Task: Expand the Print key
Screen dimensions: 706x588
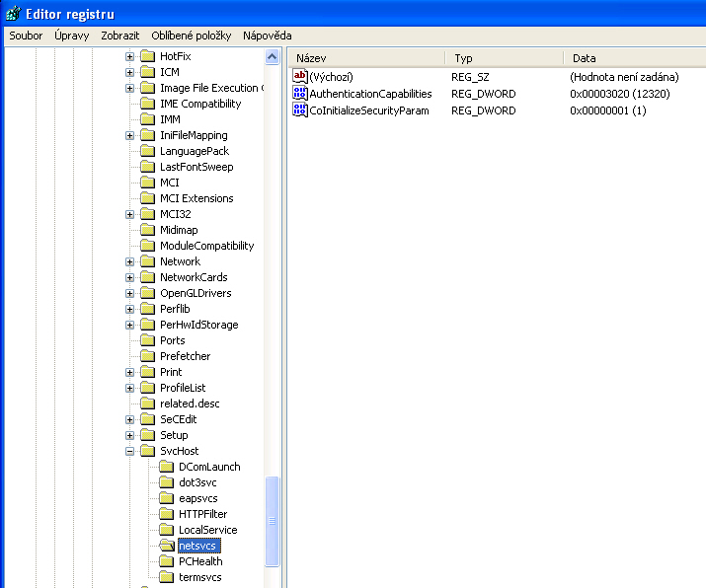Action: click(x=129, y=373)
